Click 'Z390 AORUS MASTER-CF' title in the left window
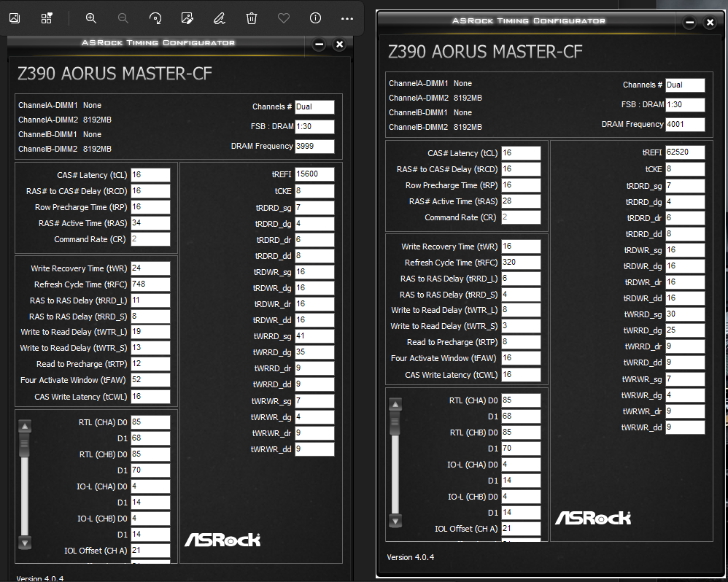 (x=115, y=74)
